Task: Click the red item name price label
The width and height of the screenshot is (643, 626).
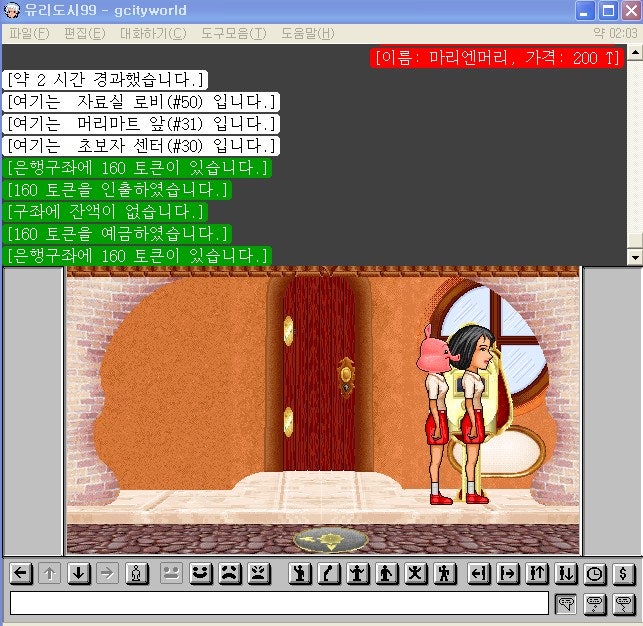Action: tap(497, 58)
